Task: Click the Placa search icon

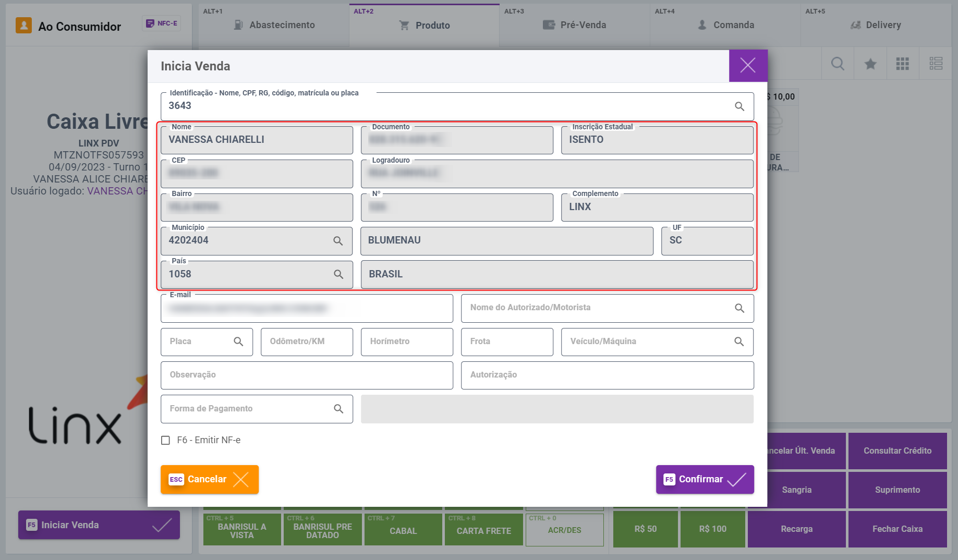Action: (238, 342)
